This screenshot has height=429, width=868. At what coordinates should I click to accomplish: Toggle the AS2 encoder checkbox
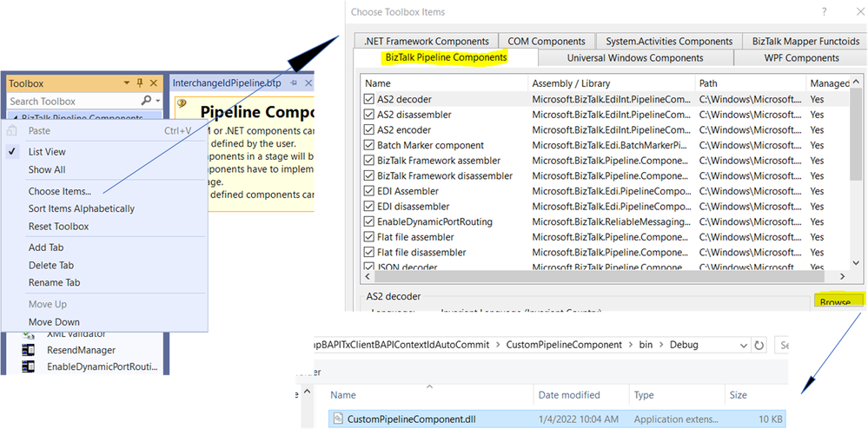pyautogui.click(x=368, y=130)
